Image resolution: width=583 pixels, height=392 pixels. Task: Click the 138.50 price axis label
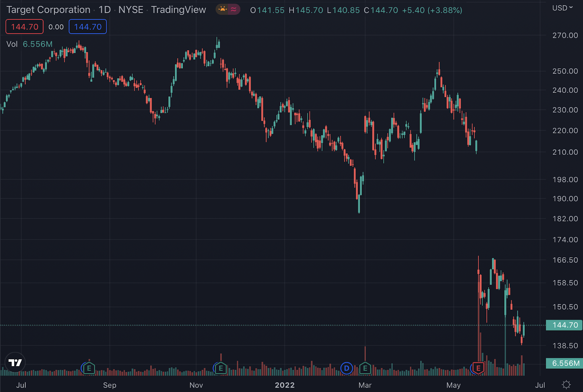(x=565, y=345)
